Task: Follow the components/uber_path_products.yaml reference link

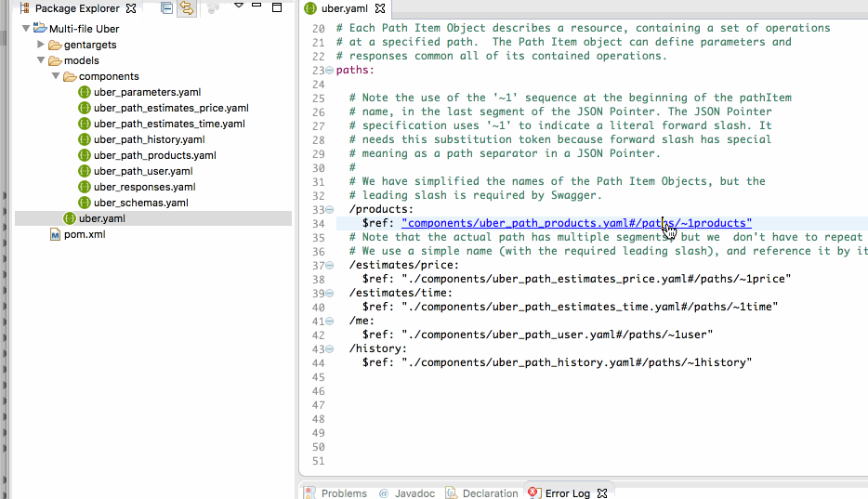Action: 577,223
